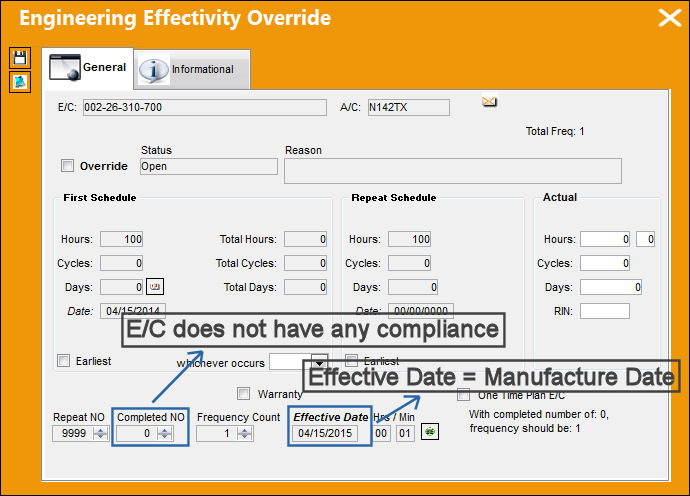Click Actual Hours first field
The height and width of the screenshot is (496, 690).
coord(605,239)
